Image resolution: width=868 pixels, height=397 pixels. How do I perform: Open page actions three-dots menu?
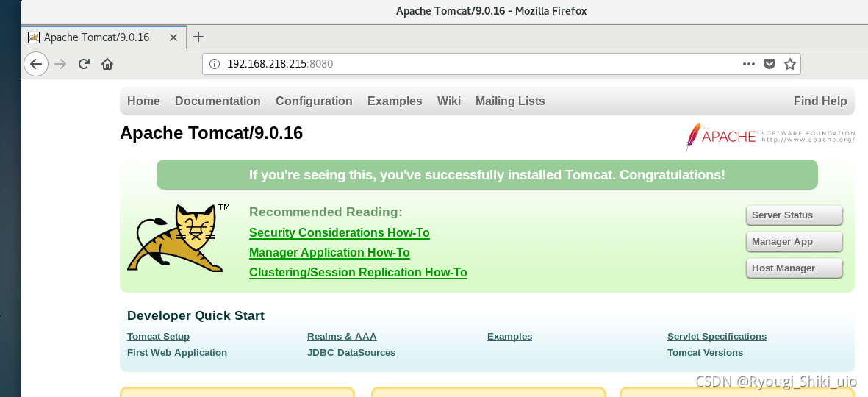[748, 64]
